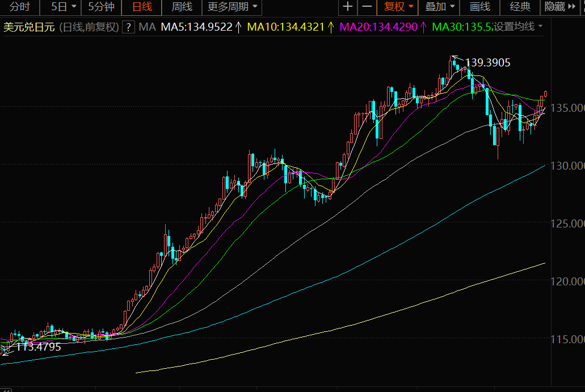Click the 139.3905 high price marker

[487, 62]
